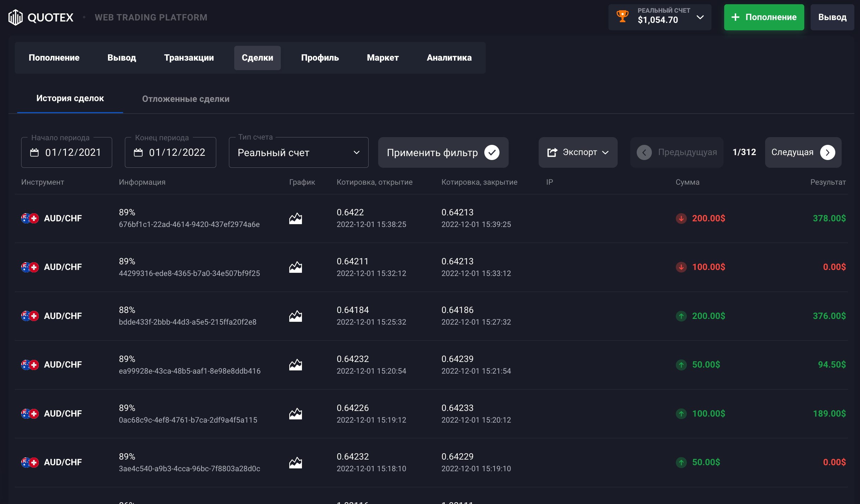Screen dimensions: 860x504
Task: Click result value 376.00$
Action: 829,316
